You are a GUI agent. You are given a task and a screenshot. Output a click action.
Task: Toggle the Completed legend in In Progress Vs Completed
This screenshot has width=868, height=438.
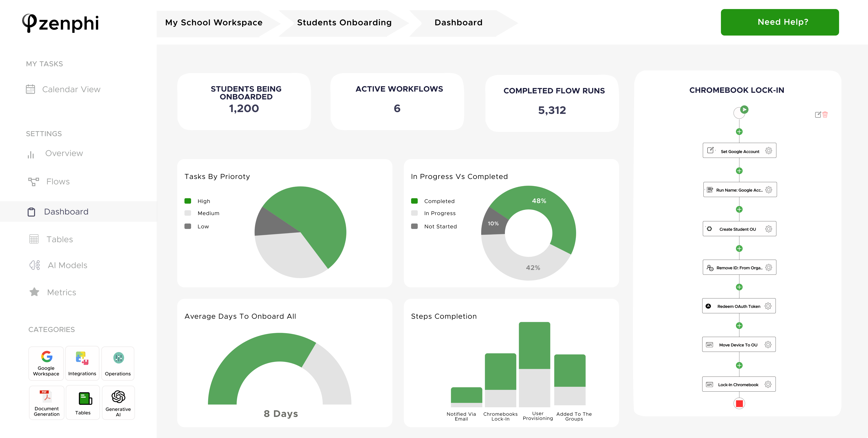coord(415,201)
